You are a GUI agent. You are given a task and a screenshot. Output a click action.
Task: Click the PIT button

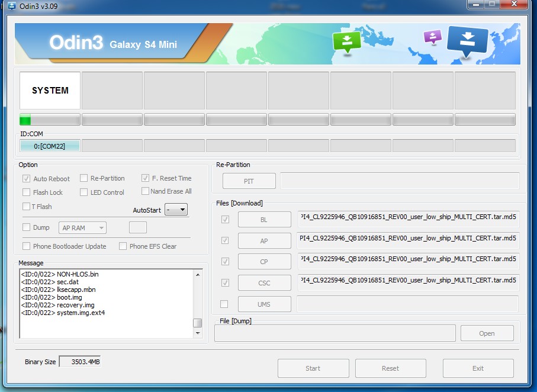point(249,181)
